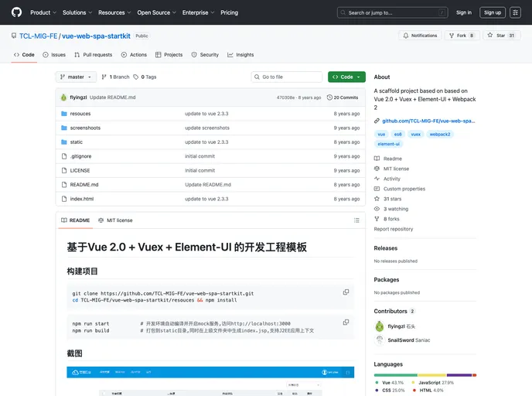View the 1 Branch link
The image size is (532, 396).
[116, 77]
